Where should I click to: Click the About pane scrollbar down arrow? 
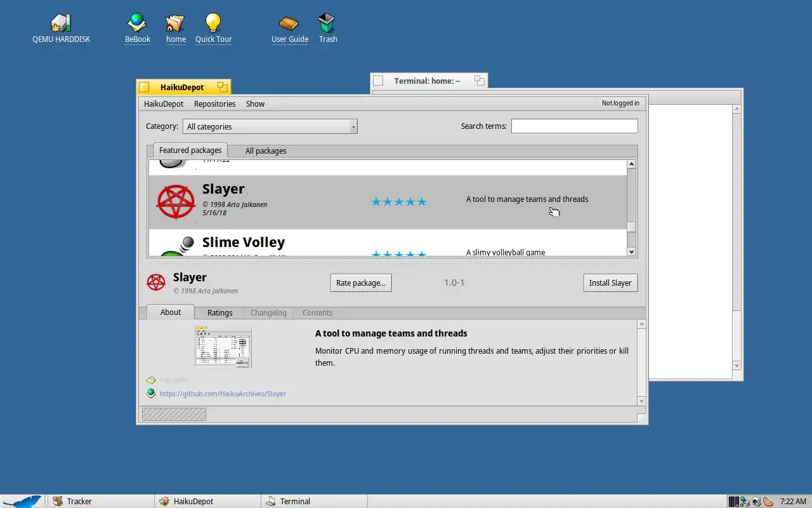(641, 401)
